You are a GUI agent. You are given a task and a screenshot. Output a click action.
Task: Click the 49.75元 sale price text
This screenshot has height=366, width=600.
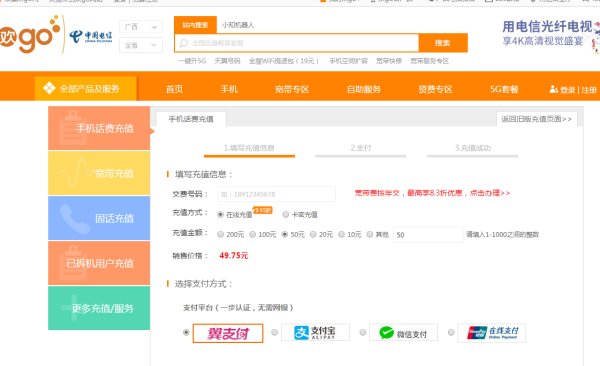coord(233,255)
